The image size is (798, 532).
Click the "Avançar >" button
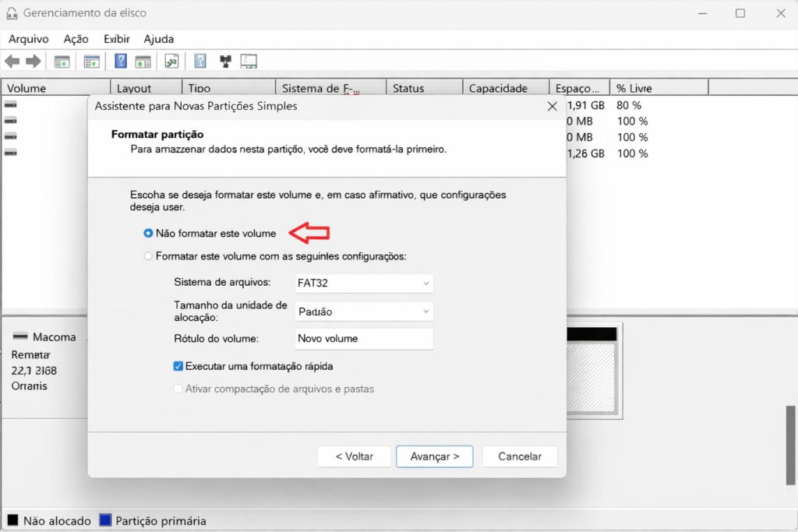click(434, 456)
